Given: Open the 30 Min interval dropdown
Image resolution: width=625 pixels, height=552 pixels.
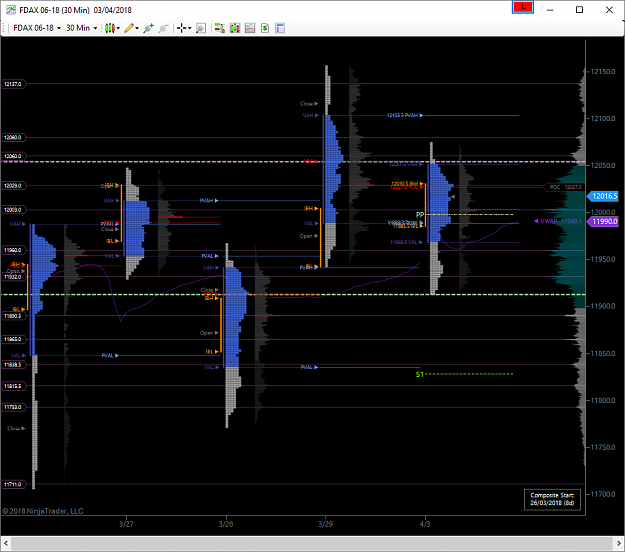Looking at the screenshot, I should click(x=81, y=28).
